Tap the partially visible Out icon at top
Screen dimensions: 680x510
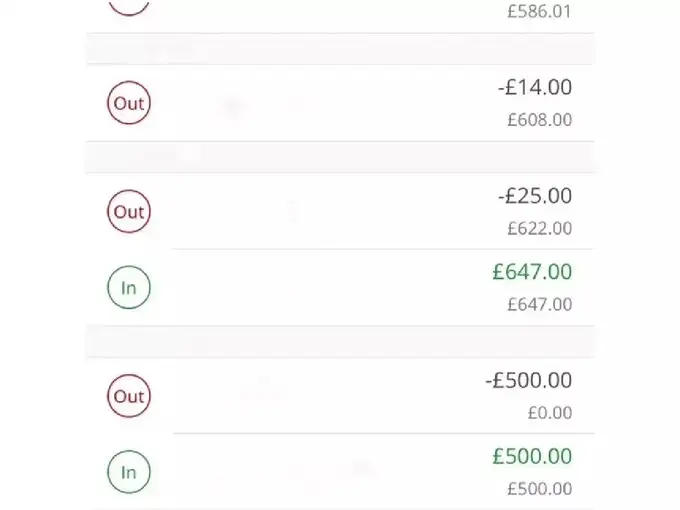click(129, 6)
